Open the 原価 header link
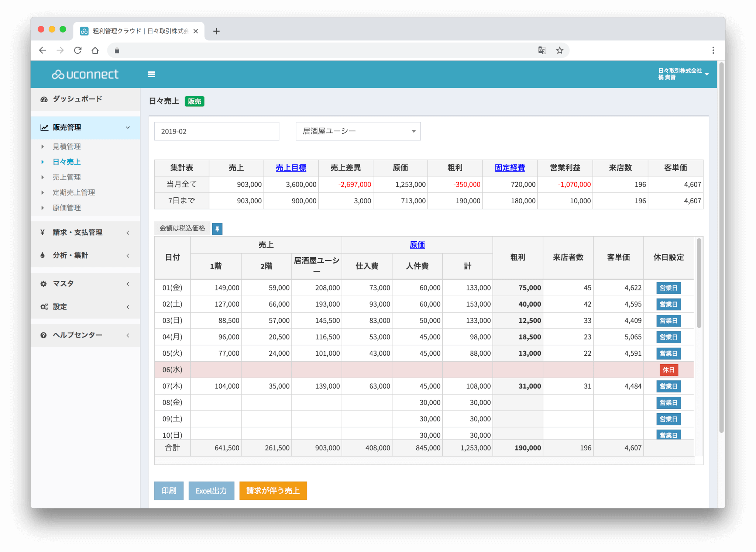This screenshot has width=756, height=552. (x=417, y=245)
